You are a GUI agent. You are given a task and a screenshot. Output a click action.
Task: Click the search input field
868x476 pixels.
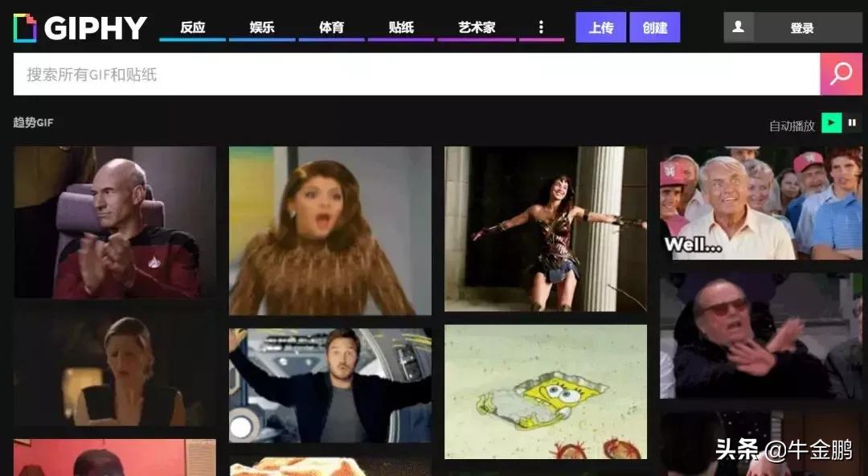coord(321,74)
